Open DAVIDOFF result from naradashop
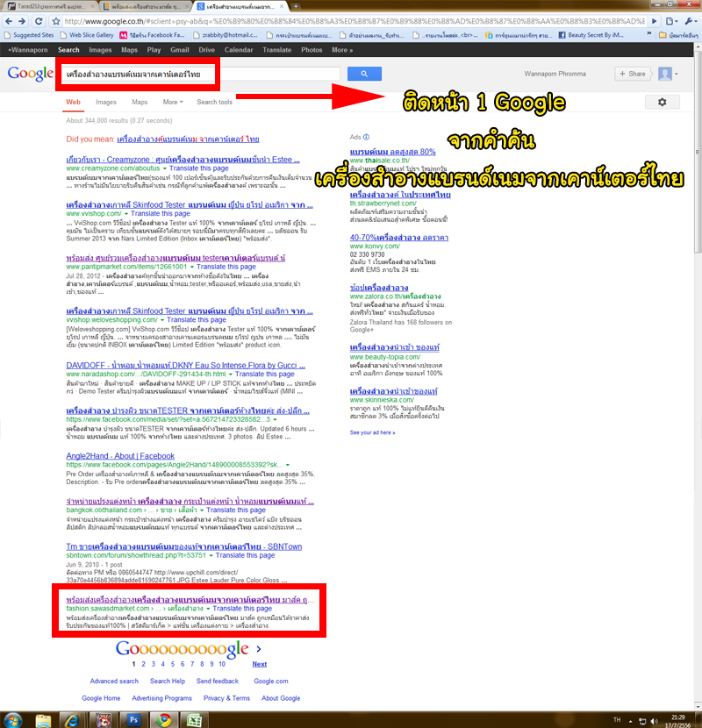 185,366
